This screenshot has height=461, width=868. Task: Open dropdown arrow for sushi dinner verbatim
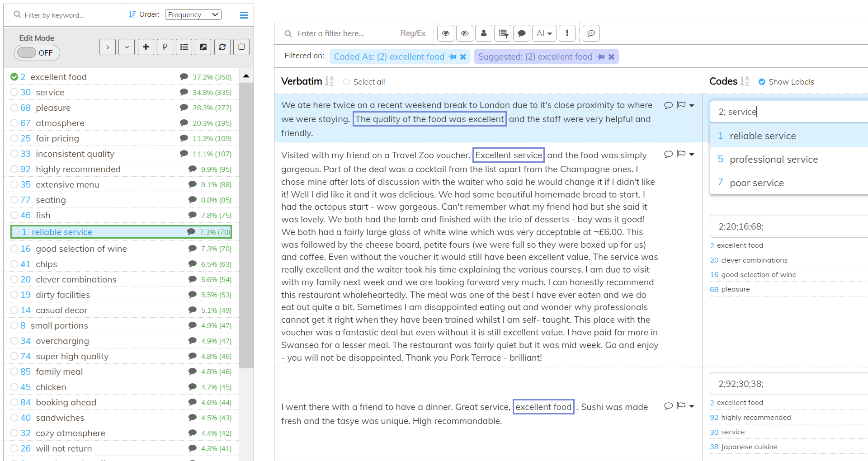[692, 406]
